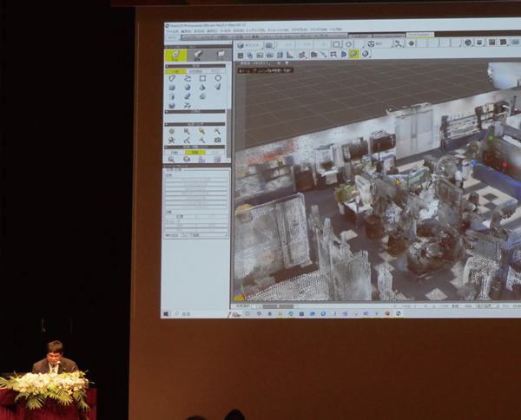This screenshot has height=420, width=521.
Task: Toggle the yellow highlighted blob icon in second toolbar
Action: (x=354, y=54)
